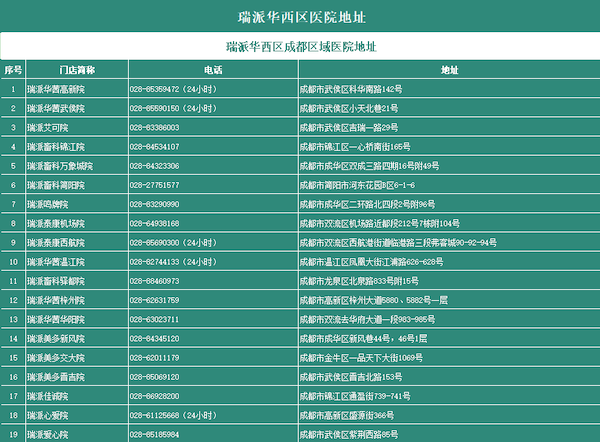Click the phone number 028-27751577
Image resolution: width=600 pixels, height=442 pixels.
coord(155,185)
